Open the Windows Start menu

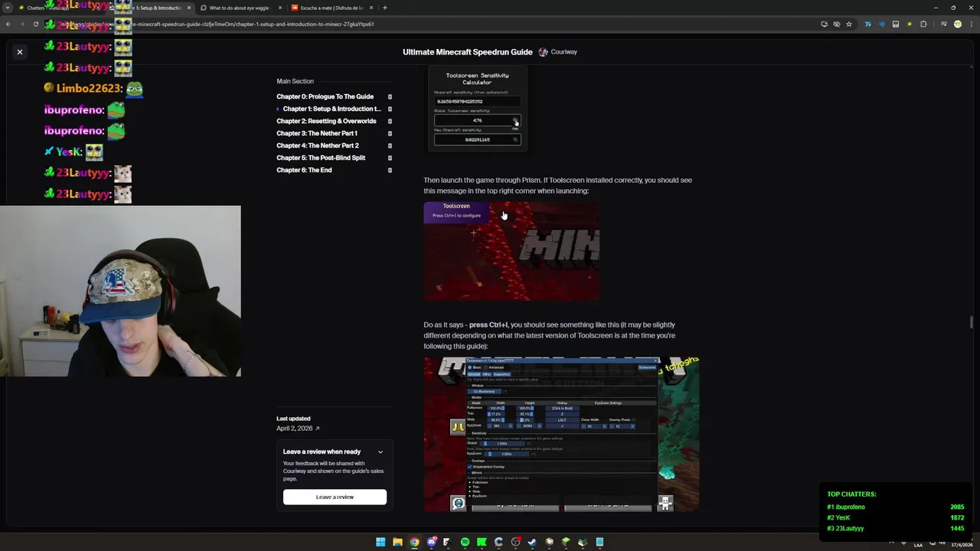381,542
